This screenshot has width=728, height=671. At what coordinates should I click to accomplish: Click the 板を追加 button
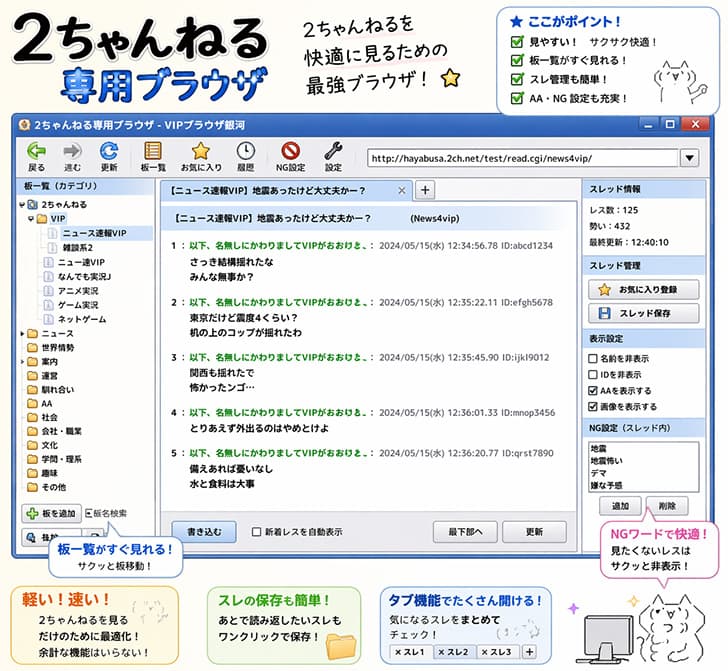point(52,513)
